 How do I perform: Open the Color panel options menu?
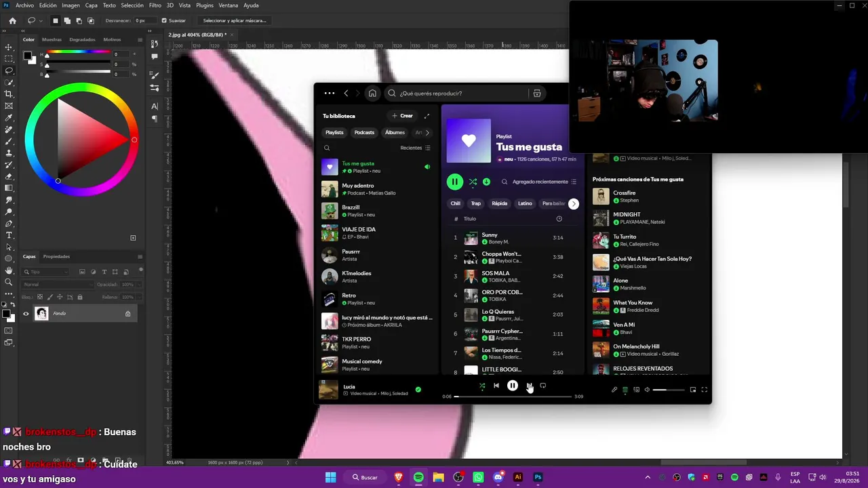click(x=140, y=39)
